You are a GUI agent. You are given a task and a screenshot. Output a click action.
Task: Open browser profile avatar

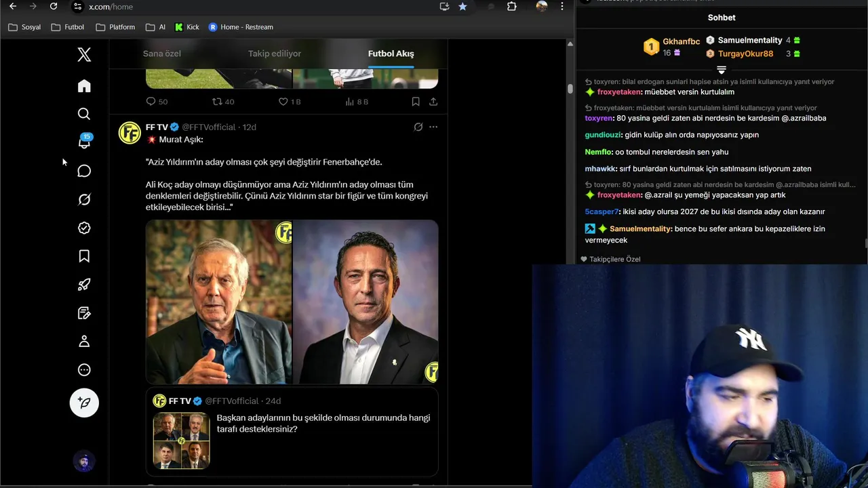541,6
